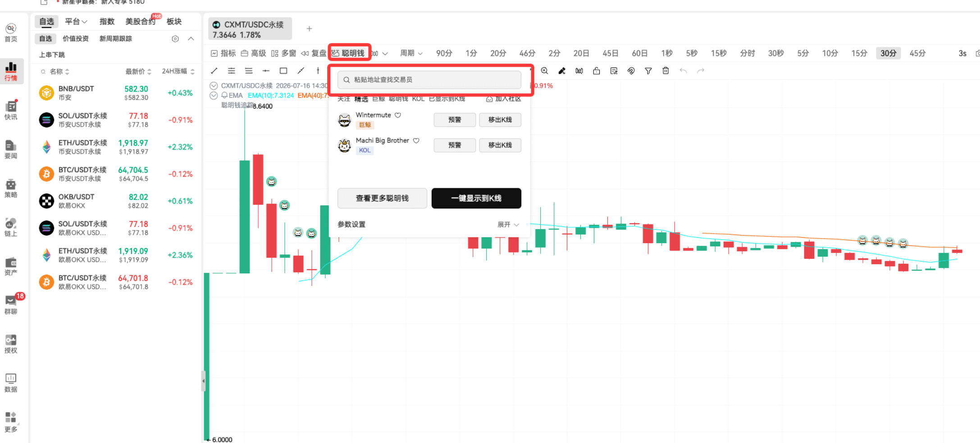Screen dimensions: 980x443
Task: Open 策略 strategy robot icon
Action: pyautogui.click(x=11, y=188)
